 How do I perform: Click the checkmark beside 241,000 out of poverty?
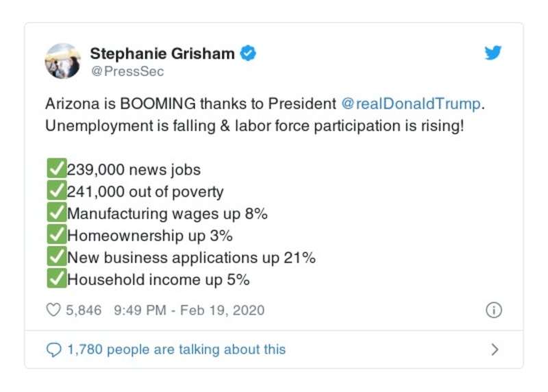tap(56, 191)
